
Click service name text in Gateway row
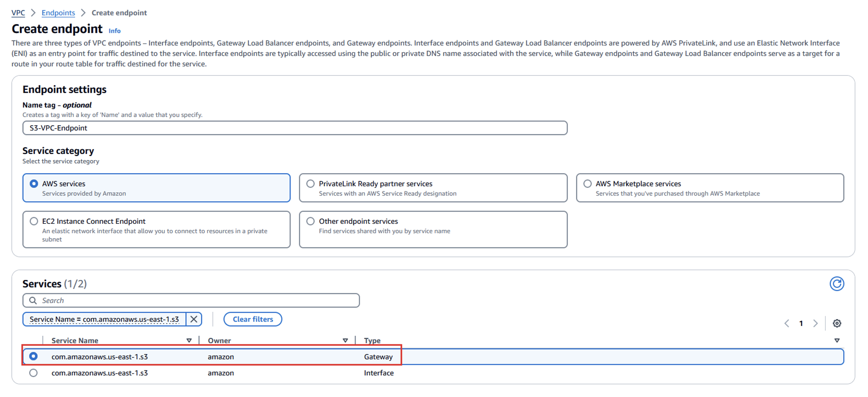point(99,357)
